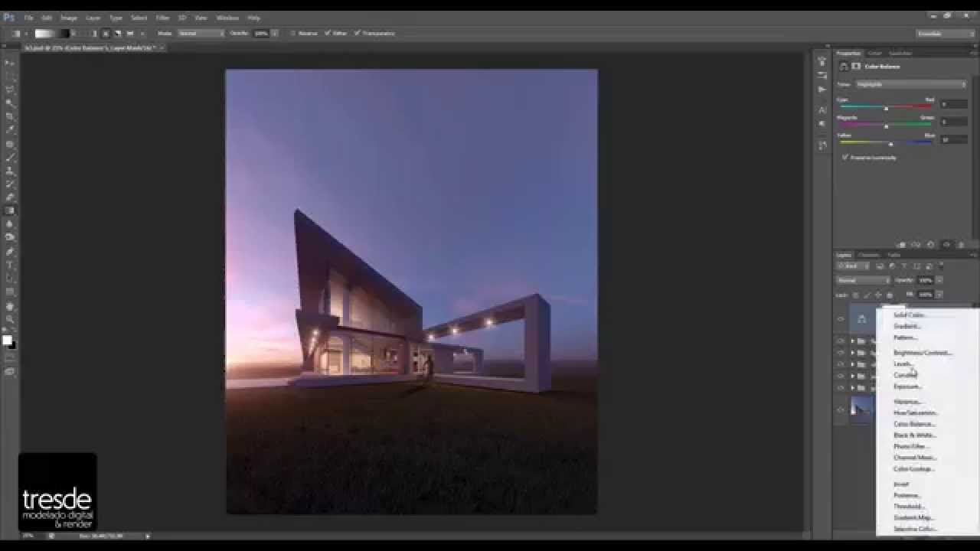Viewport: 980px width, 551px height.
Task: Click the gradient preview bar in options bar
Action: coord(51,34)
